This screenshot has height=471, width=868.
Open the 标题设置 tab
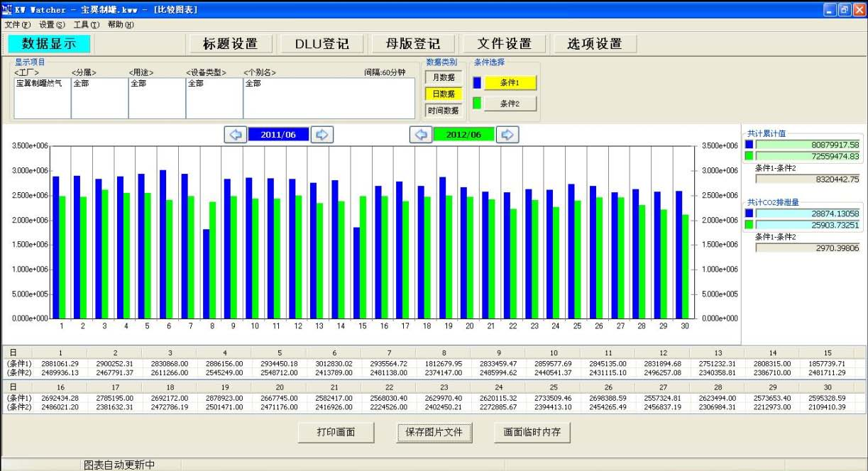coord(231,43)
